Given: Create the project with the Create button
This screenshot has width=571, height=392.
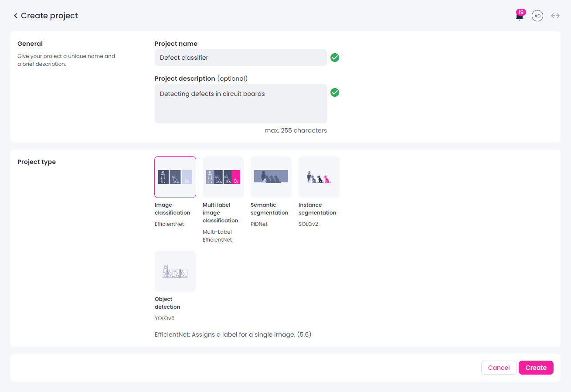Looking at the screenshot, I should click(536, 368).
